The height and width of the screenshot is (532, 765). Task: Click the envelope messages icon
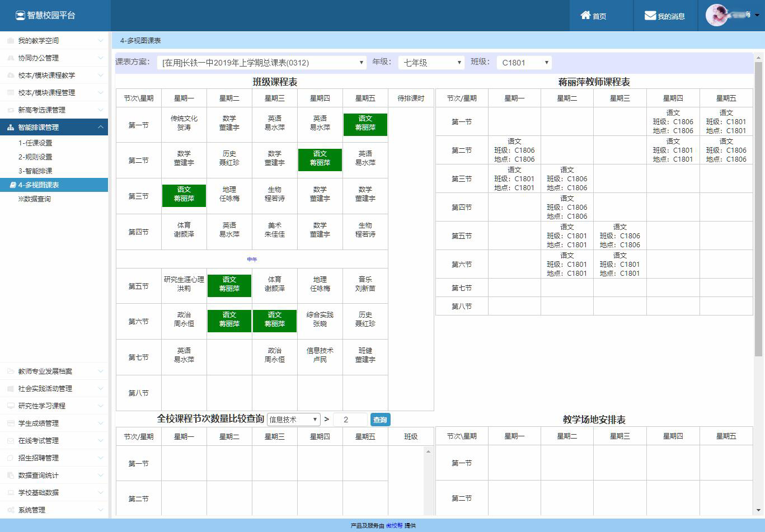[650, 16]
